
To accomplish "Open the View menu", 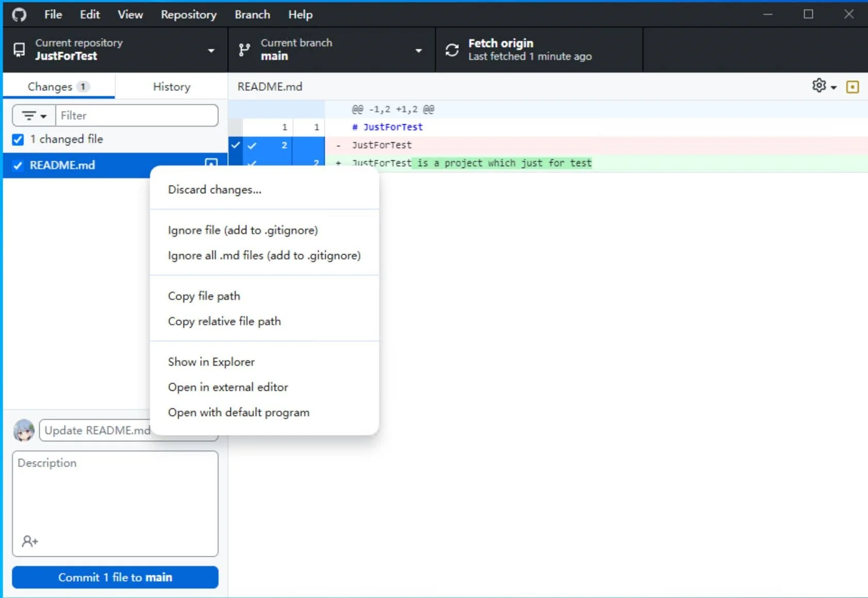I will pos(130,14).
